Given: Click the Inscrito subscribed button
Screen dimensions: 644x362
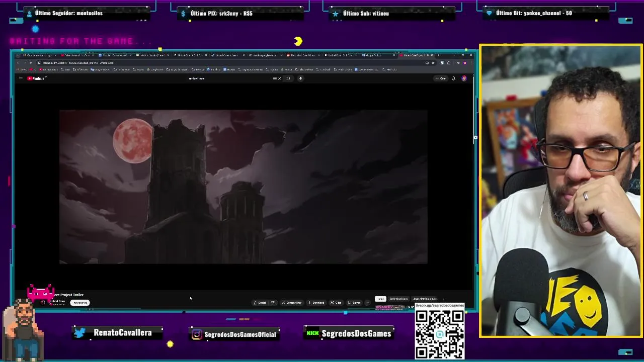Looking at the screenshot, I should pos(80,303).
